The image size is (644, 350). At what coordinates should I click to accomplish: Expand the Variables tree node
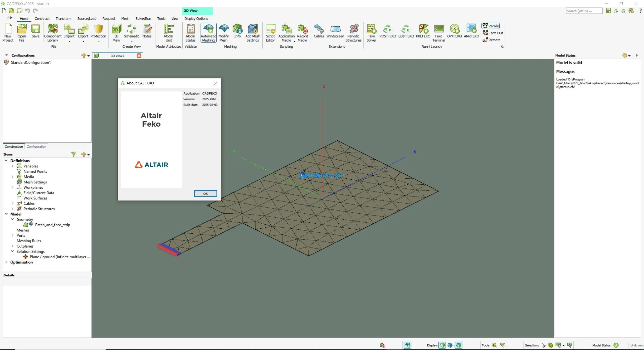click(12, 166)
